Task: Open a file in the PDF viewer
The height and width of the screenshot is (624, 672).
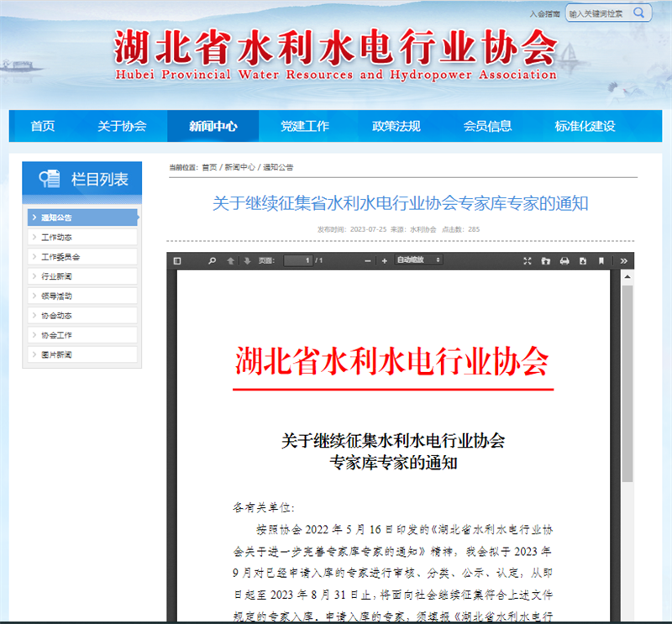Action: tap(546, 260)
